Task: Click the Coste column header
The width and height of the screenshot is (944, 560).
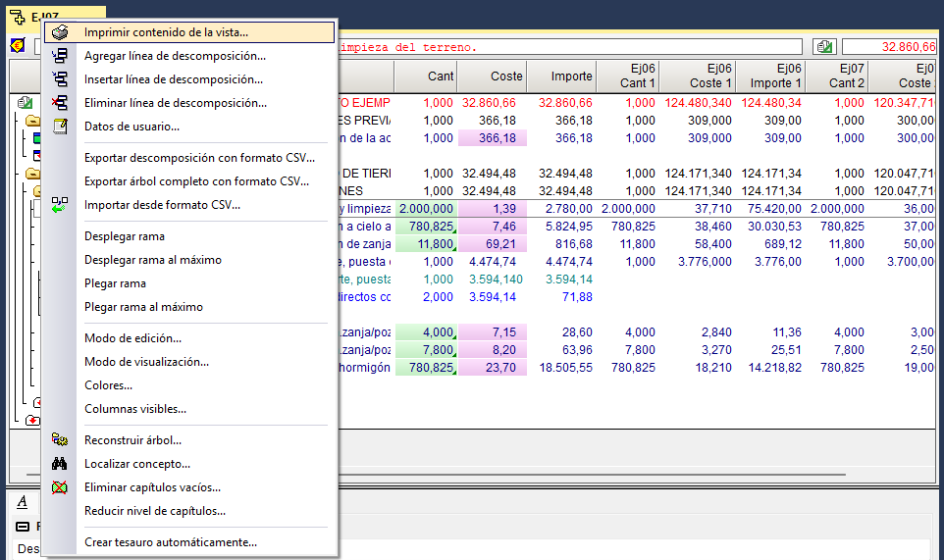Action: [x=491, y=76]
